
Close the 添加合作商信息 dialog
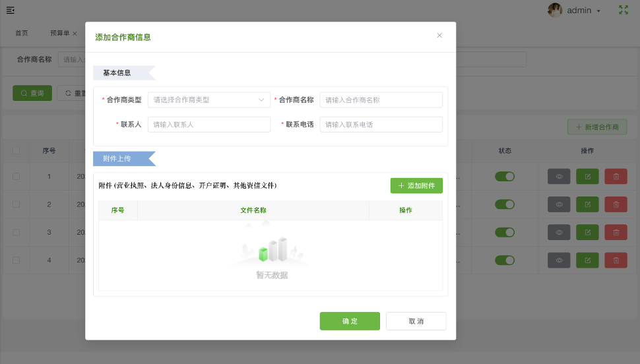439,36
